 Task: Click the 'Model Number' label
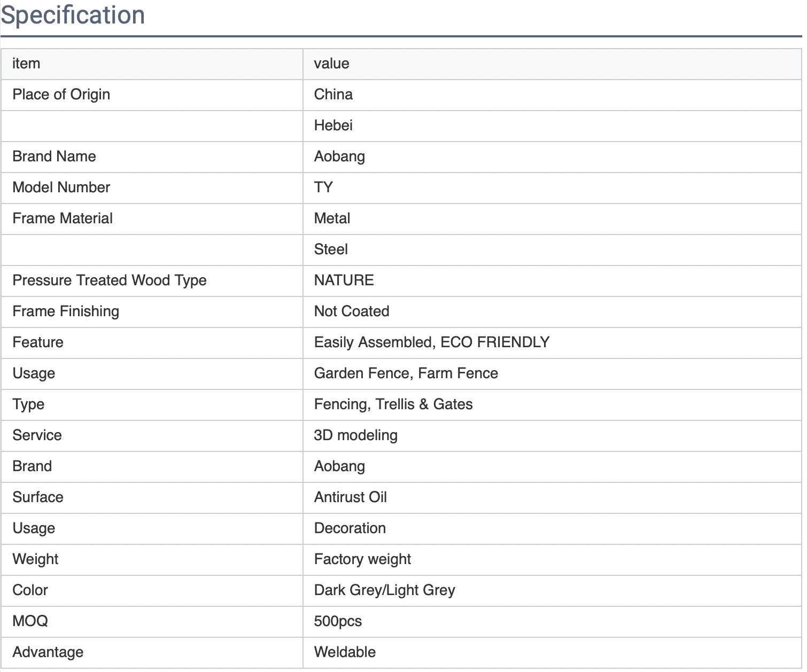[x=61, y=187]
